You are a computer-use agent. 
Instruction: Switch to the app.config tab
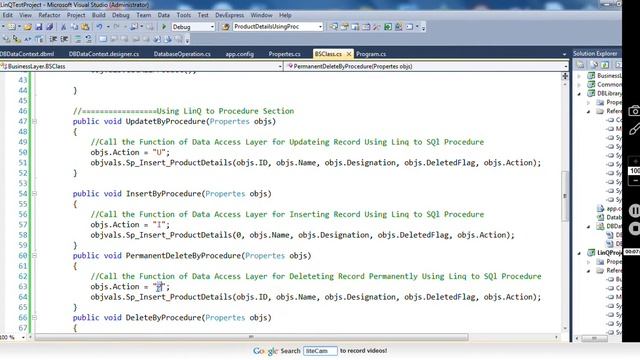pyautogui.click(x=240, y=54)
